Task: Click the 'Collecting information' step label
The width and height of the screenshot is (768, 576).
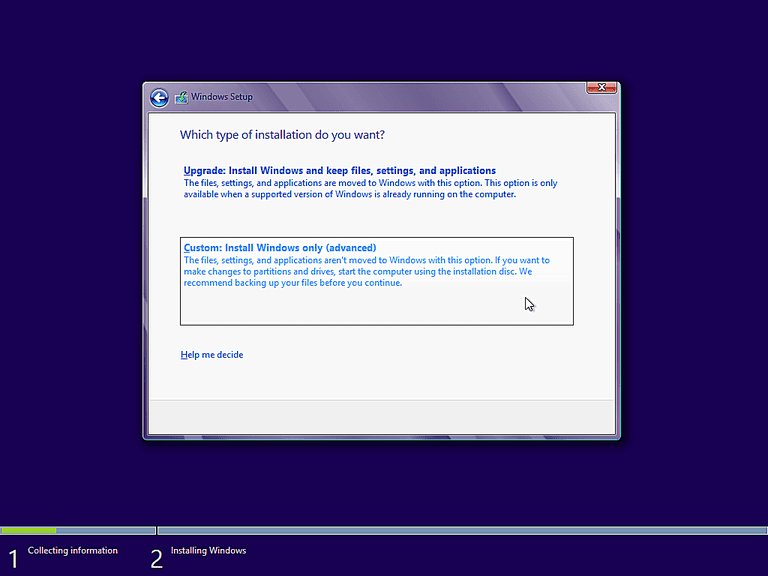Action: click(x=72, y=551)
